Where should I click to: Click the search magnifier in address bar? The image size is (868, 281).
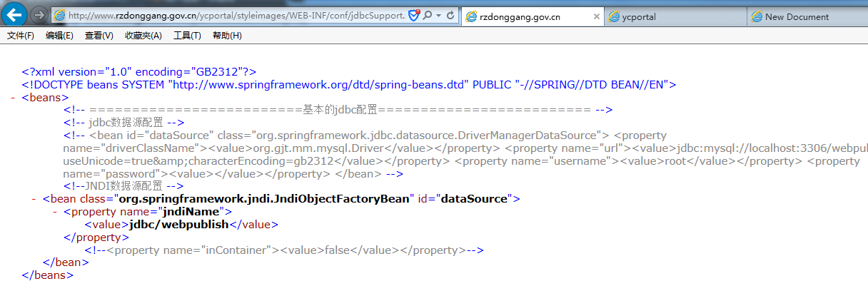[x=427, y=15]
